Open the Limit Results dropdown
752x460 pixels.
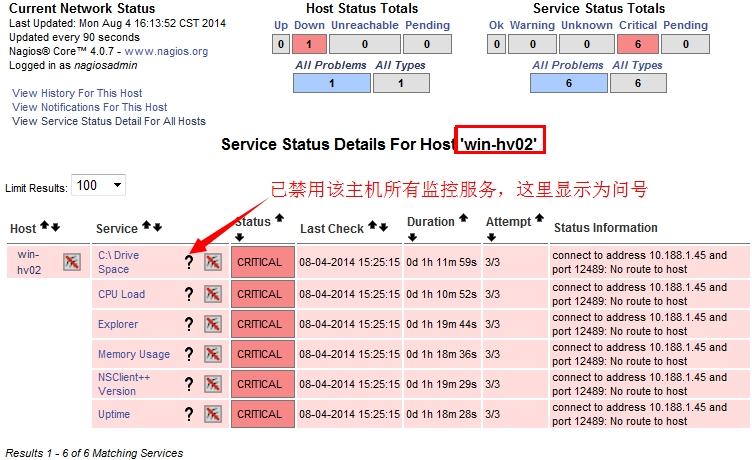pyautogui.click(x=98, y=185)
